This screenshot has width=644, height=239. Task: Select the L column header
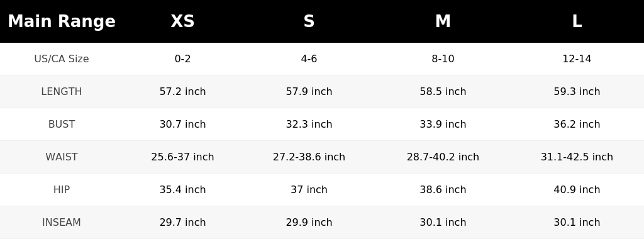click(577, 21)
